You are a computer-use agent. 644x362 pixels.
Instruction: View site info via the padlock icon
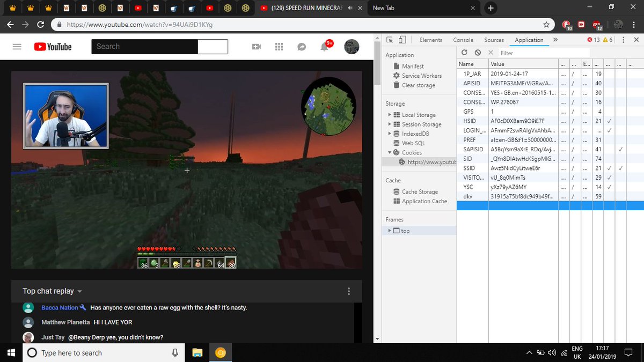point(60,25)
